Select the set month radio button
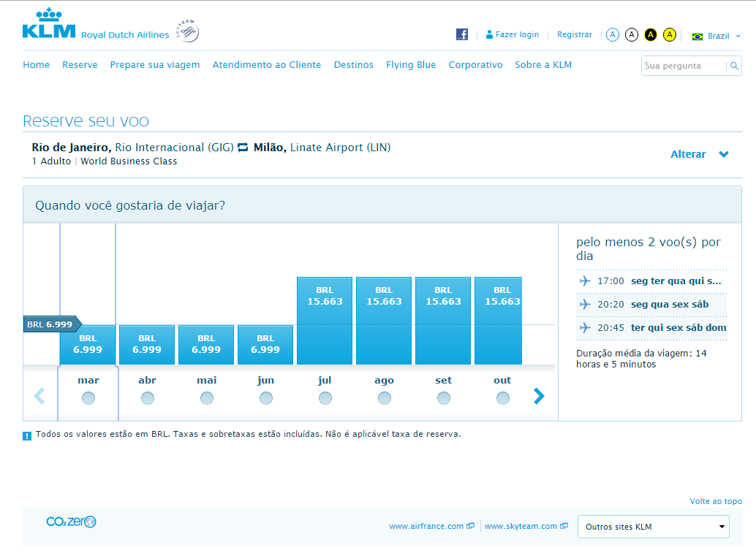756x553 pixels. pos(444,398)
